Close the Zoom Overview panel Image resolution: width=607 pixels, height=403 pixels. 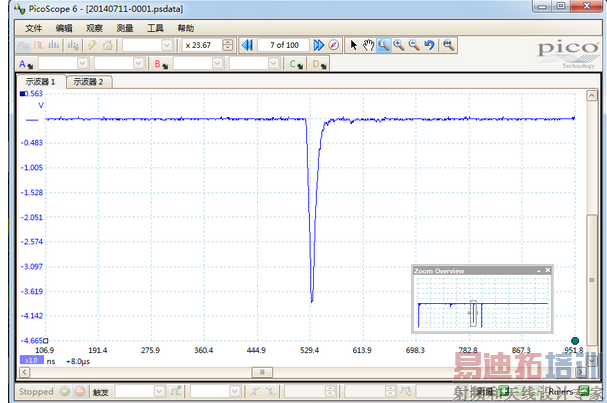(x=548, y=270)
